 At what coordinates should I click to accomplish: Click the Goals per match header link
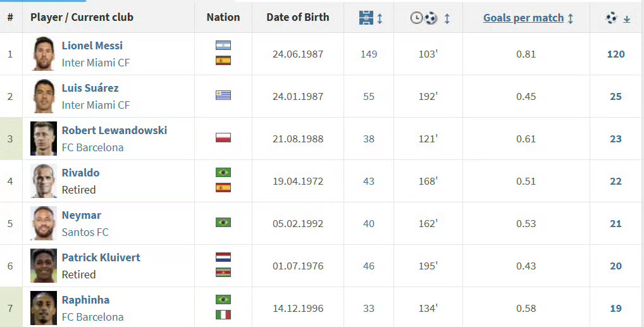point(523,18)
